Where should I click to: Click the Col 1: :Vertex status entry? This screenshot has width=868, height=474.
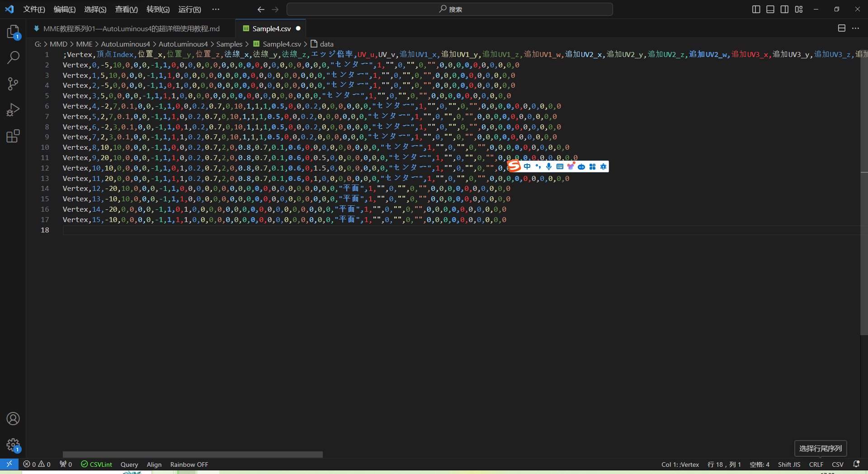680,464
